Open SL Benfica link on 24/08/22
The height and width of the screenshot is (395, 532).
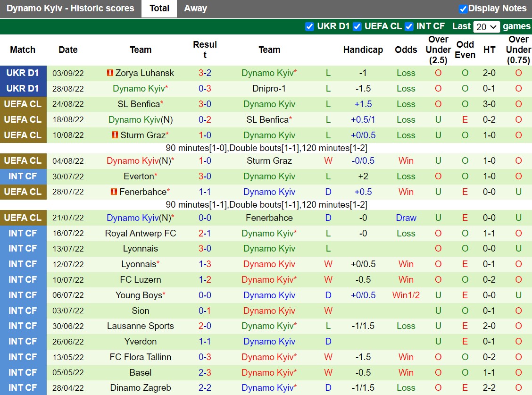(x=139, y=104)
